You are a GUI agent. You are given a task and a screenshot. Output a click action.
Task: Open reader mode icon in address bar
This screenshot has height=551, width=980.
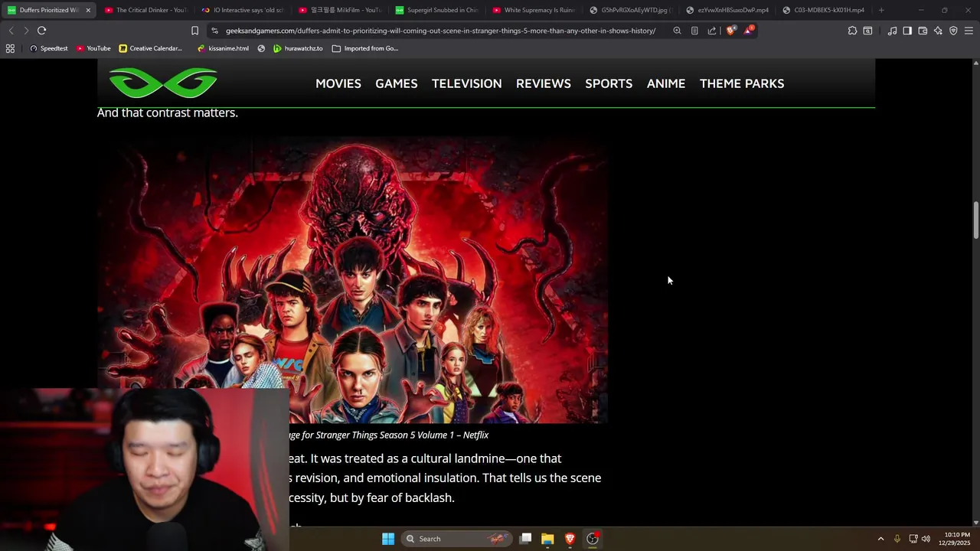click(x=694, y=31)
